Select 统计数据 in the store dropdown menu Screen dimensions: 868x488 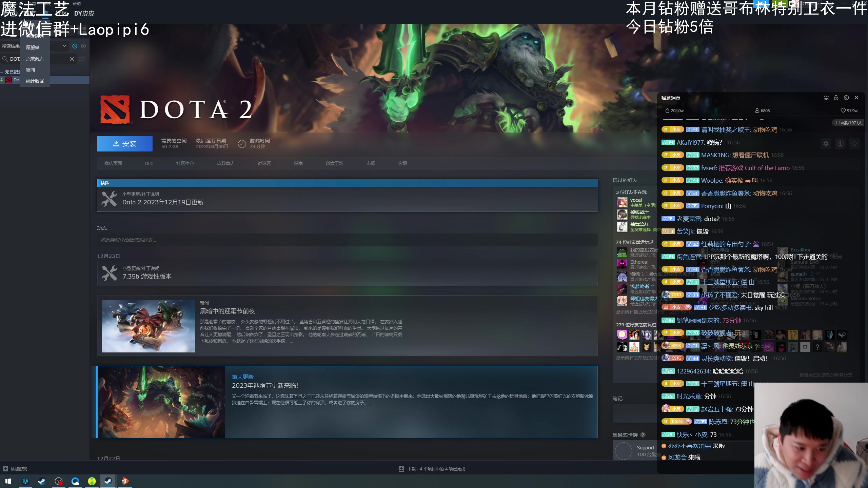click(35, 81)
